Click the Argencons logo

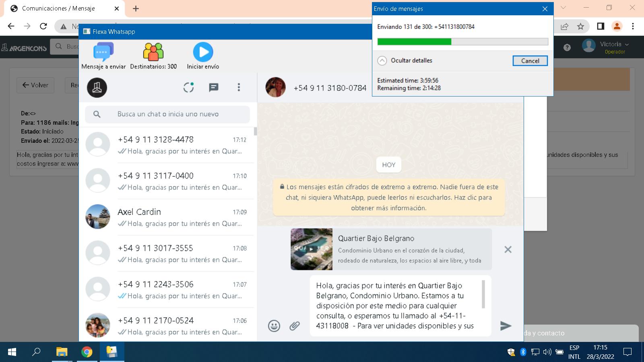click(x=24, y=48)
